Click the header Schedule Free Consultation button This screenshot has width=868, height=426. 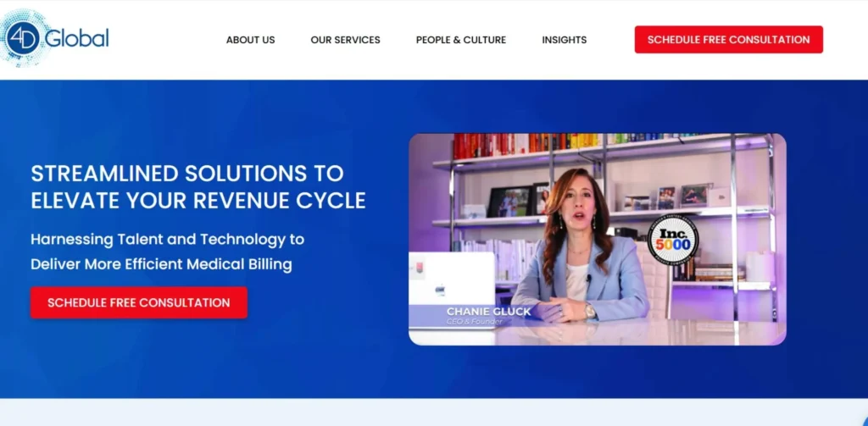pos(728,40)
